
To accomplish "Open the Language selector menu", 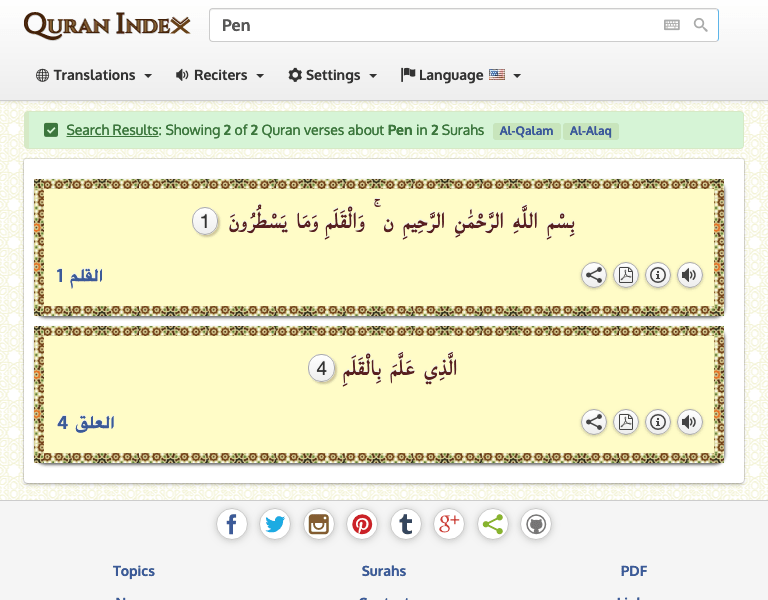I will pyautogui.click(x=461, y=75).
